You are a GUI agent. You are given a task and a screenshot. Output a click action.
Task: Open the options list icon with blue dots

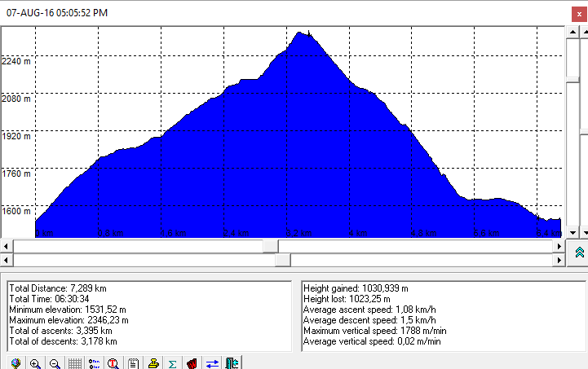pos(94,362)
